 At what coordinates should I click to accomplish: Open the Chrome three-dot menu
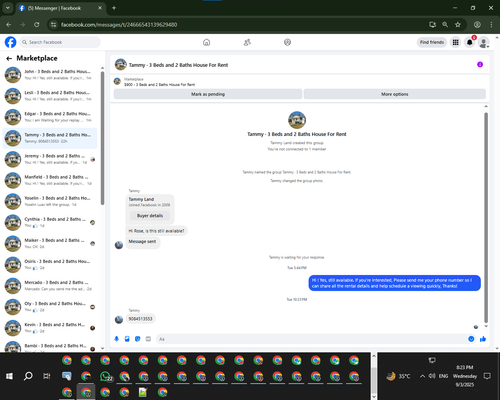(x=491, y=25)
